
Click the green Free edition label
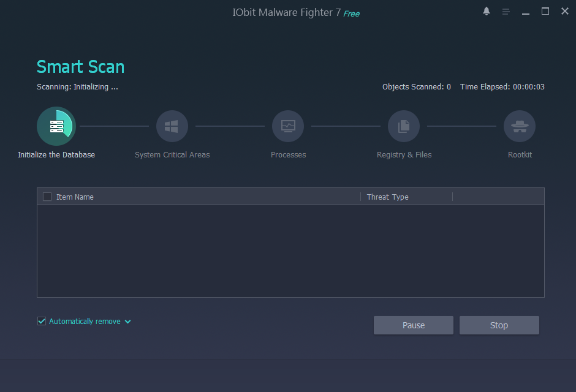pyautogui.click(x=352, y=14)
